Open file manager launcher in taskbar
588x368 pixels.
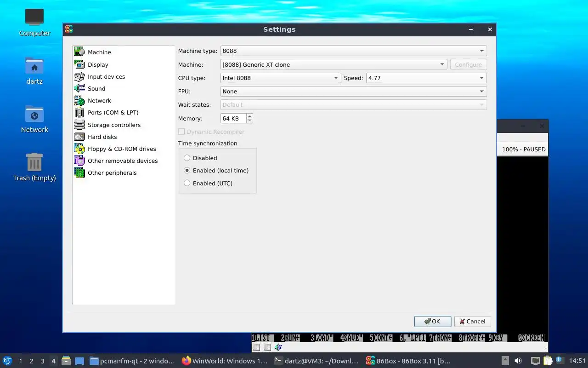pyautogui.click(x=66, y=361)
